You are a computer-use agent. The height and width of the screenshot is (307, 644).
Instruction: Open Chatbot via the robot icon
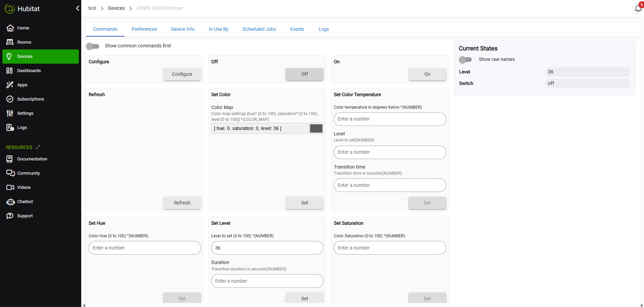[10, 202]
